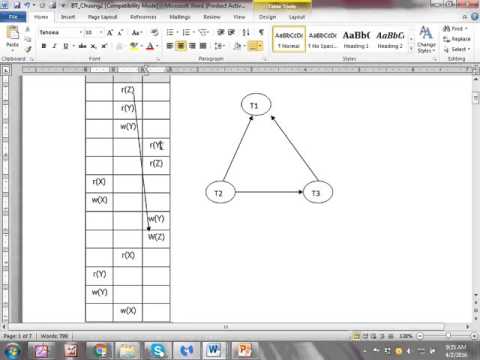This screenshot has height=360, width=480.
Task: Select the No Spacing style
Action: [323, 39]
